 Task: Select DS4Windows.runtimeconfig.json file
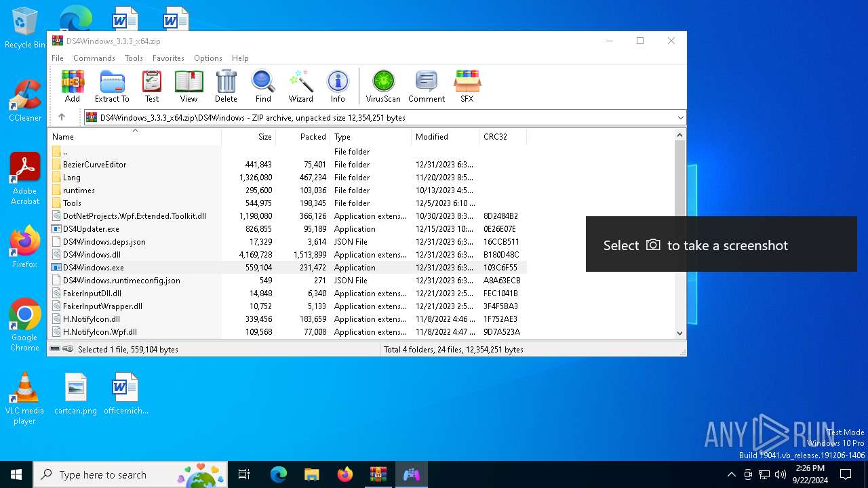pyautogui.click(x=288, y=281)
